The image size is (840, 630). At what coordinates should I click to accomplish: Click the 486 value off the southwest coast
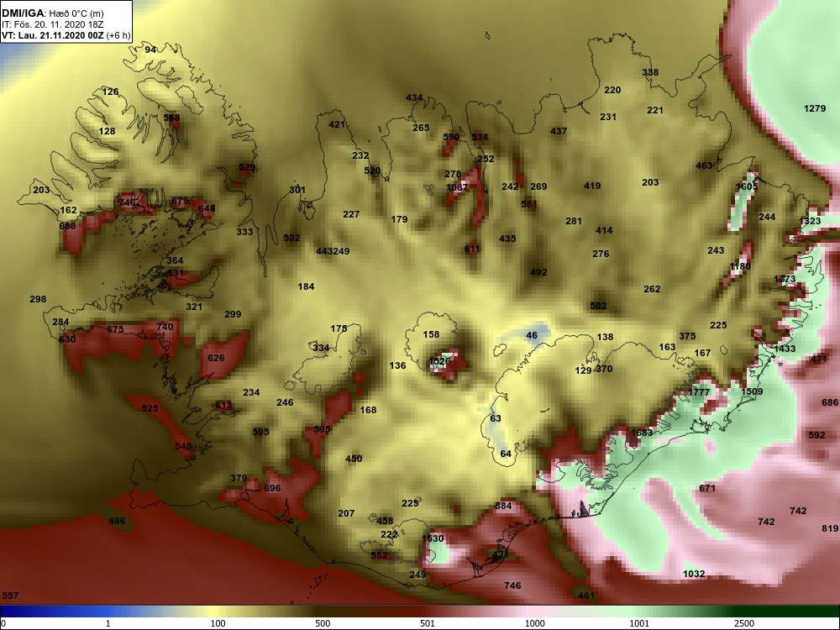(117, 521)
